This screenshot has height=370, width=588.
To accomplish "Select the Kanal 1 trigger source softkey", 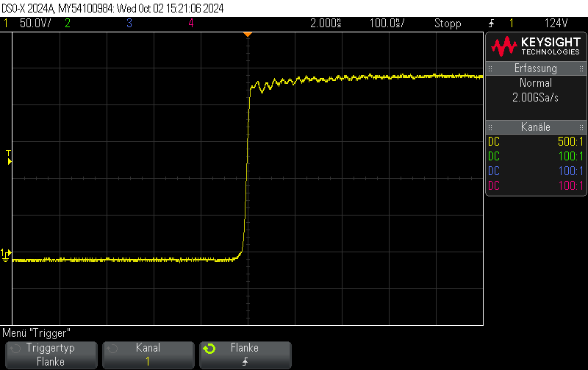I will click(148, 355).
